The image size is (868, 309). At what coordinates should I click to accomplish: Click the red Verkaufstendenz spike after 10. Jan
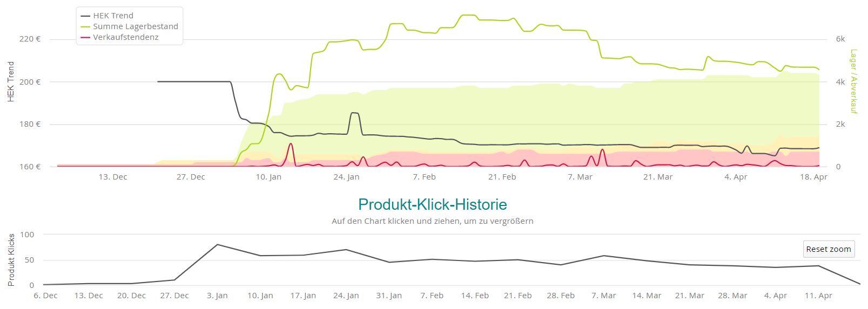pos(291,144)
